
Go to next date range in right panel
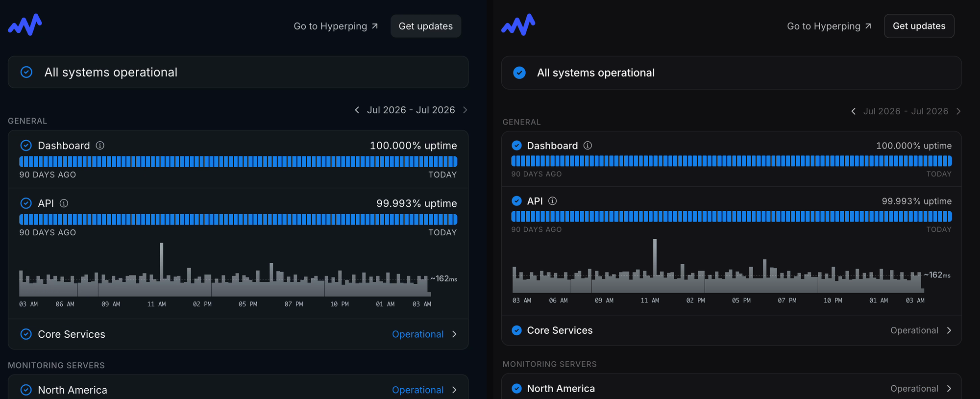point(958,111)
